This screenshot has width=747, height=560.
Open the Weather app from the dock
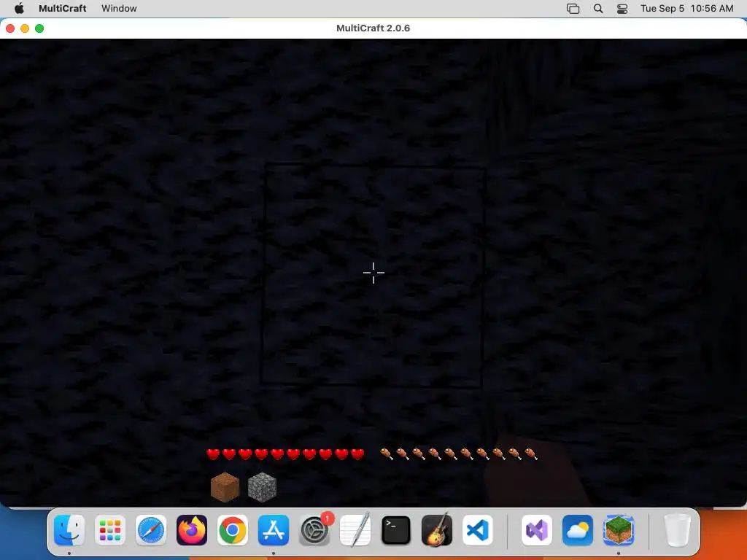pyautogui.click(x=578, y=530)
